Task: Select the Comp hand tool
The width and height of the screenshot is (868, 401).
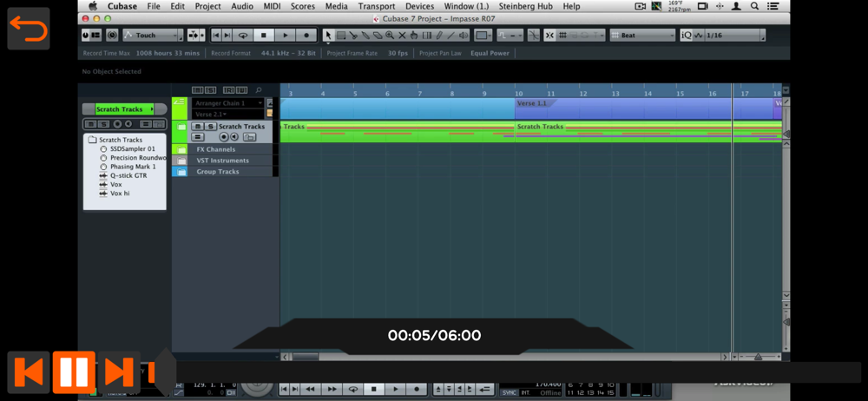Action: tap(415, 35)
